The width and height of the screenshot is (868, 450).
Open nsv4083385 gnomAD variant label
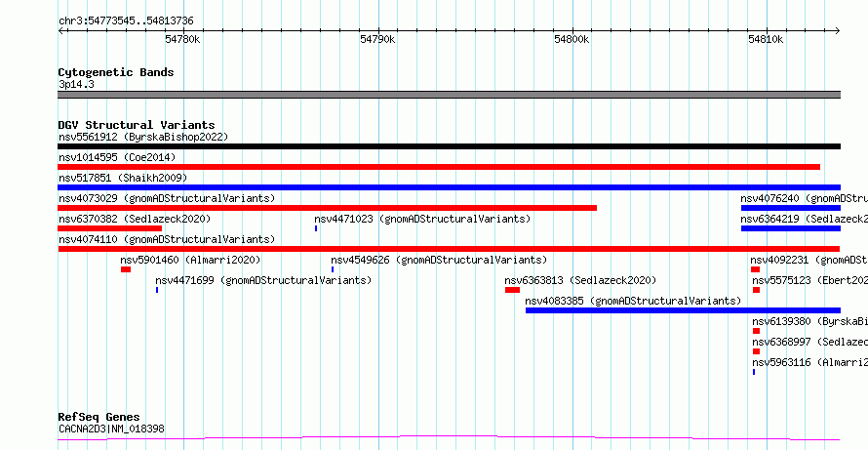633,301
